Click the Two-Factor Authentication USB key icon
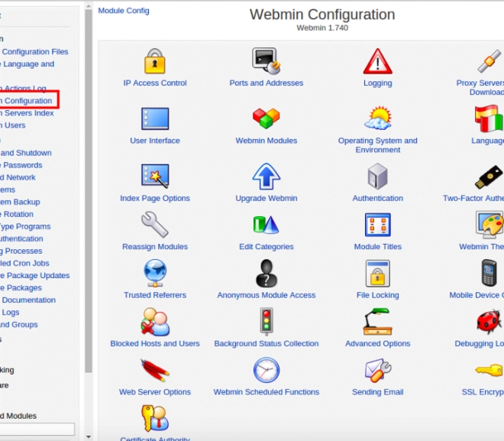Screen dimensions: 504x441 pos(489,177)
